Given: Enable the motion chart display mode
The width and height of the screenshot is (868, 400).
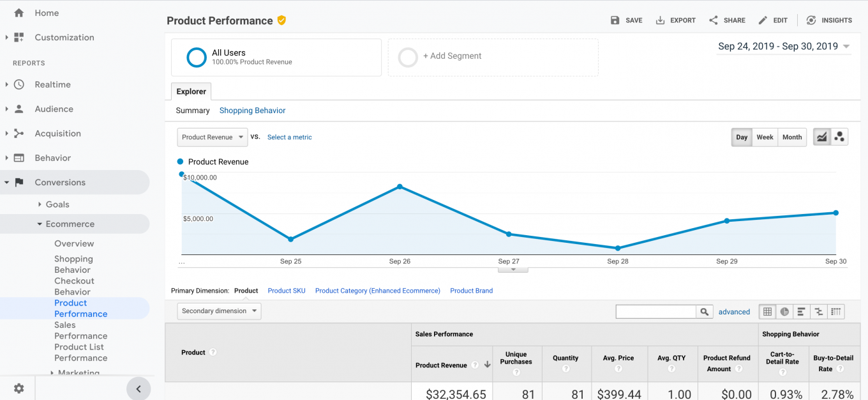Looking at the screenshot, I should 839,136.
